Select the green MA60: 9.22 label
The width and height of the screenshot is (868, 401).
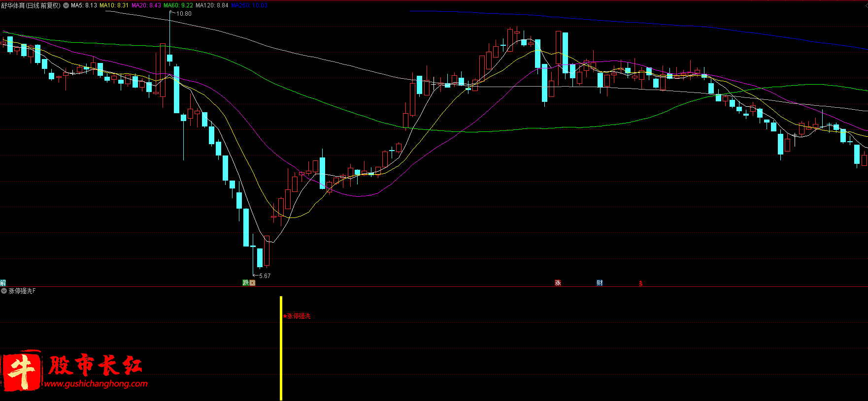pyautogui.click(x=178, y=5)
